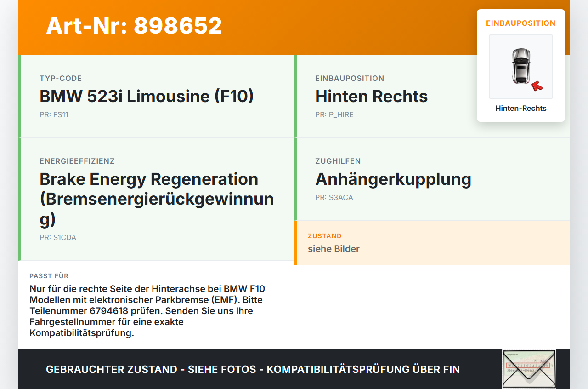Open the envelope icon in the footer
Screen dimensions: 588x389
click(x=529, y=369)
